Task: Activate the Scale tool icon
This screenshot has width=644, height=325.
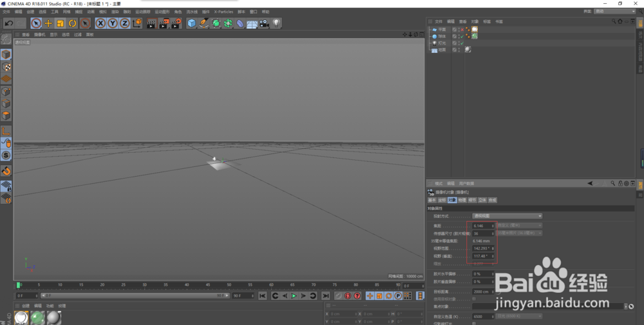Action: 61,23
